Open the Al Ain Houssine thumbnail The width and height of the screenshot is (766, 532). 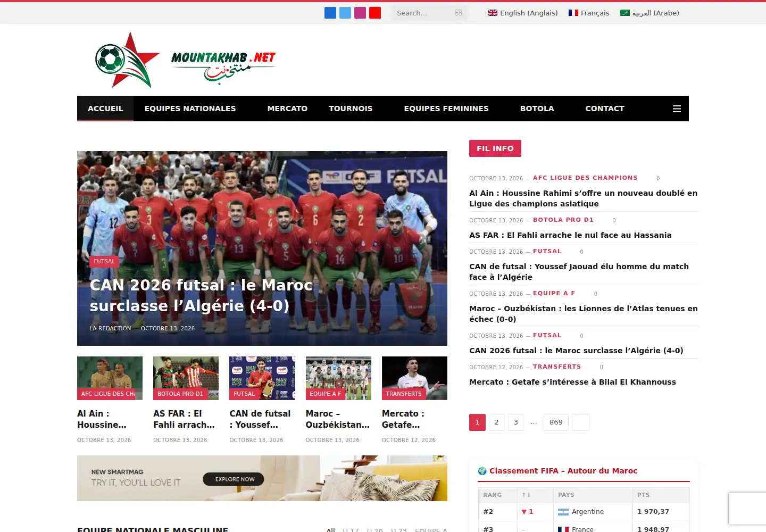coord(110,378)
